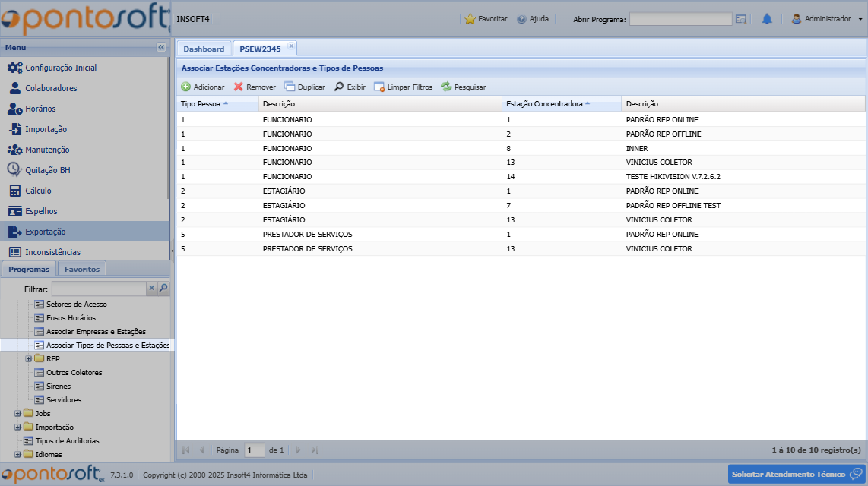The height and width of the screenshot is (486, 868).
Task: Open the Administrador user dropdown
Action: 826,19
